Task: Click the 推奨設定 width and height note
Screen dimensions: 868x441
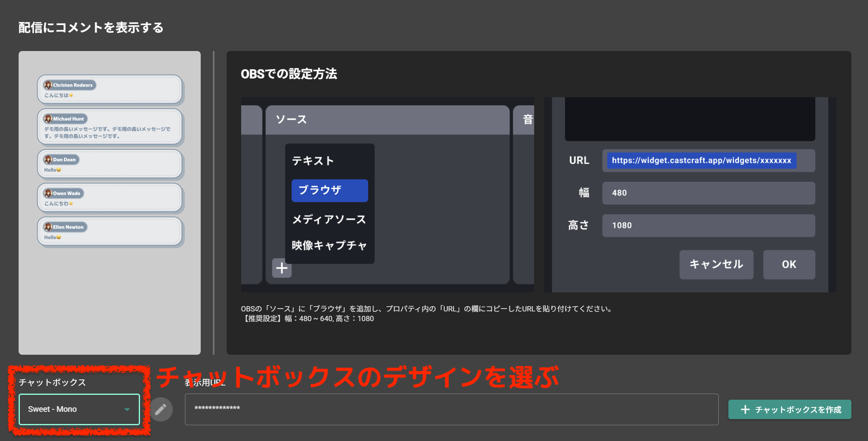Action: [x=308, y=319]
